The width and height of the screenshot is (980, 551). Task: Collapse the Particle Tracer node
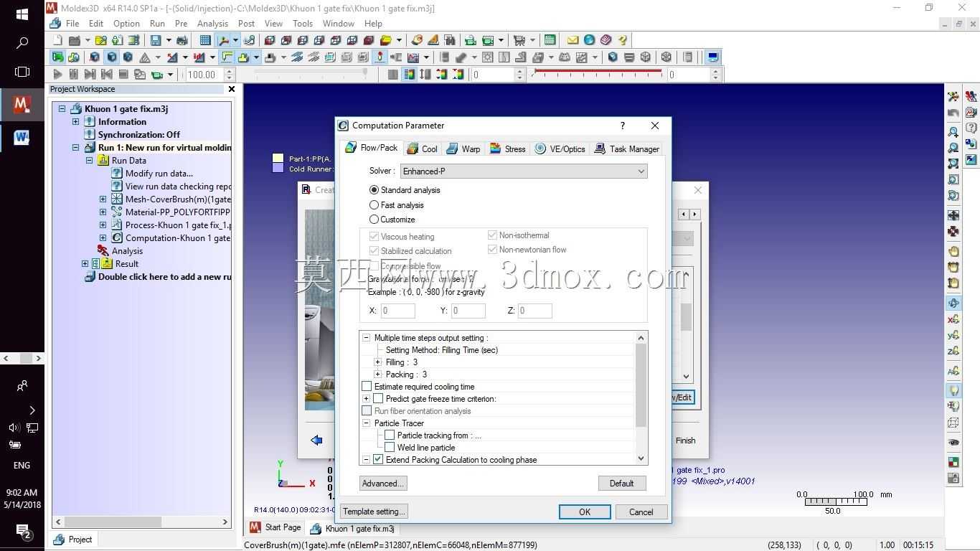point(366,423)
